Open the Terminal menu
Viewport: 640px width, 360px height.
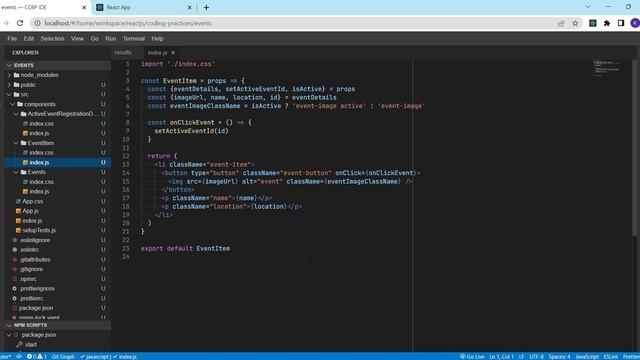(133, 38)
